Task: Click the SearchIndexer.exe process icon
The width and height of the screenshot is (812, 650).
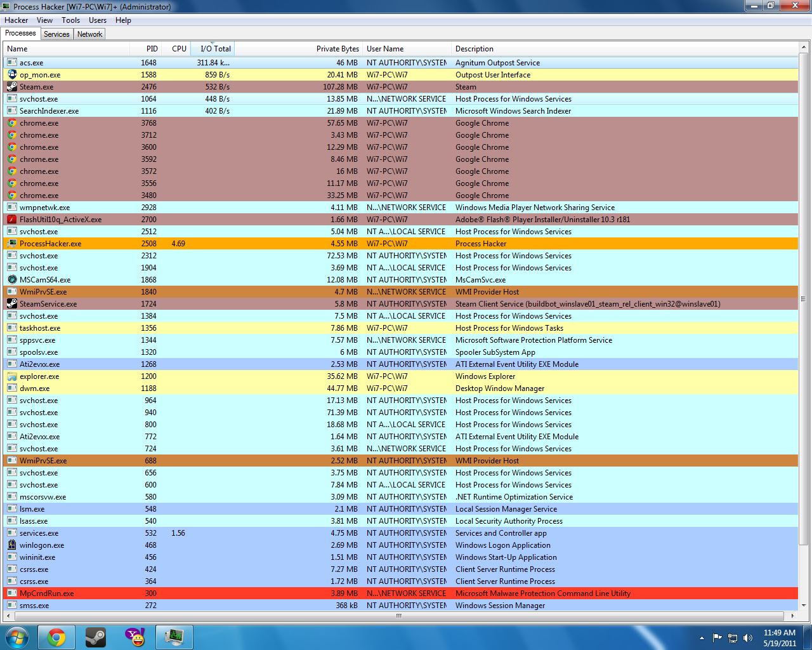Action: [x=12, y=110]
